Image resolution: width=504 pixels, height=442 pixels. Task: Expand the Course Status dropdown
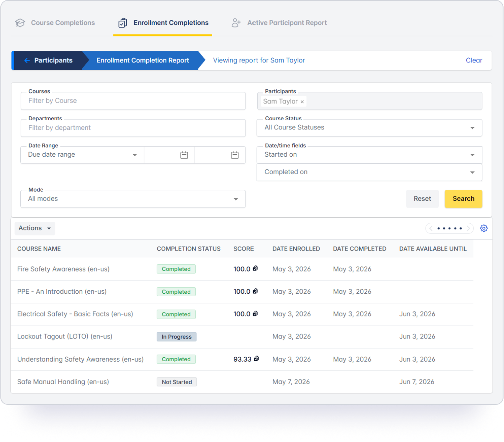pyautogui.click(x=369, y=128)
